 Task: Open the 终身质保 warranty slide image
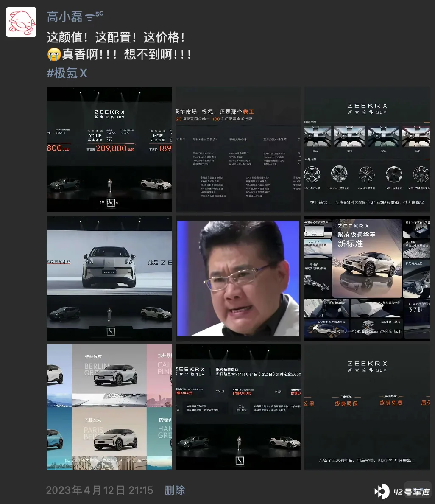click(x=367, y=407)
